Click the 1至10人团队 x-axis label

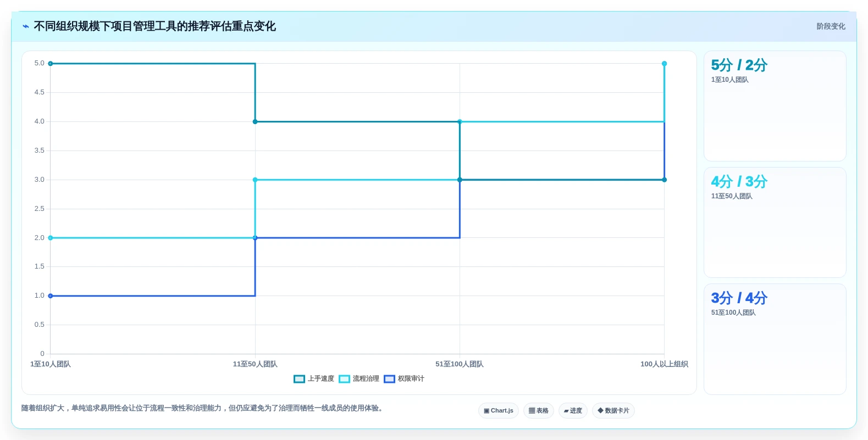(51, 364)
